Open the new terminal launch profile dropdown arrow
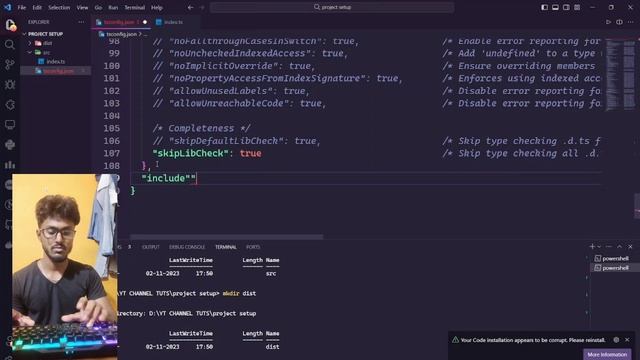Screen dimensions: 640x360 [599, 247]
